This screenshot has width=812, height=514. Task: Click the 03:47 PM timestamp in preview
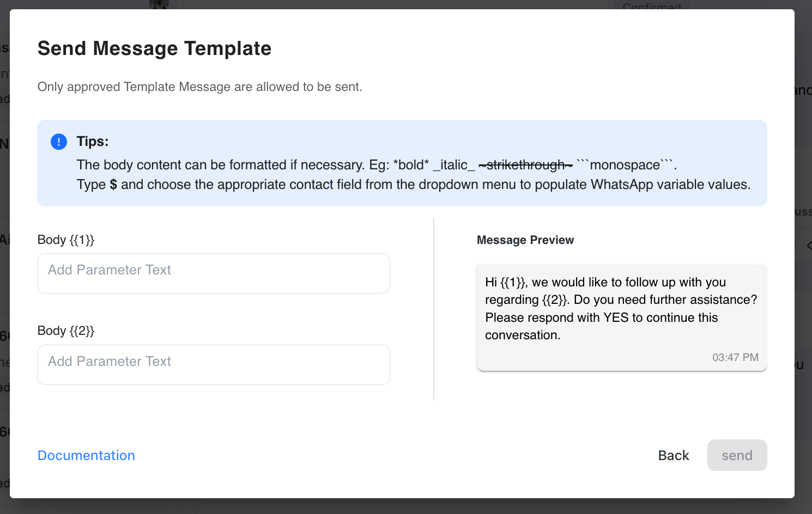(735, 357)
